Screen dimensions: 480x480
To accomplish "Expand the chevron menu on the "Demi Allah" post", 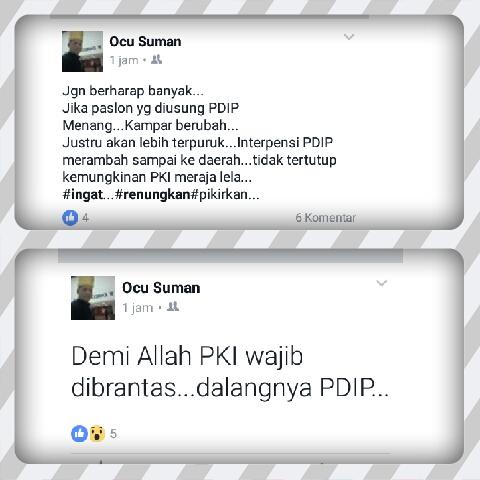I will point(382,283).
